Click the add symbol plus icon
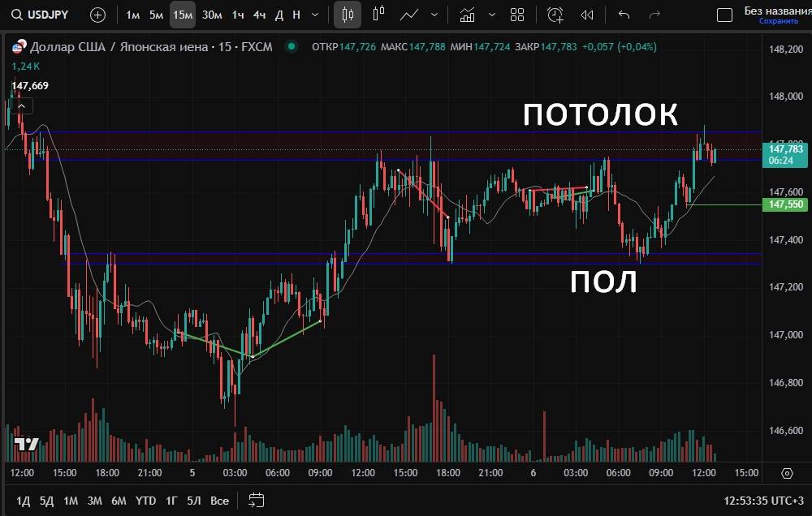 [x=97, y=15]
